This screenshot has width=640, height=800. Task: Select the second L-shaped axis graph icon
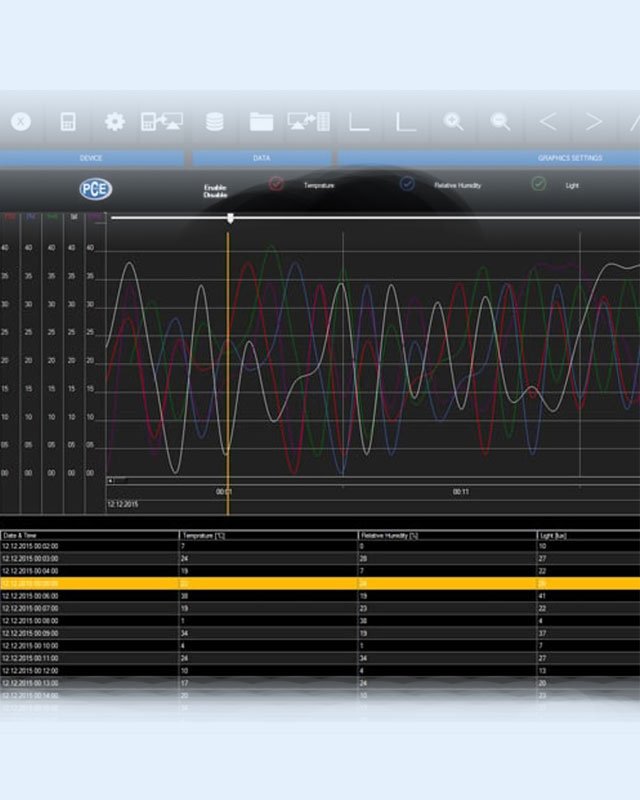[406, 122]
